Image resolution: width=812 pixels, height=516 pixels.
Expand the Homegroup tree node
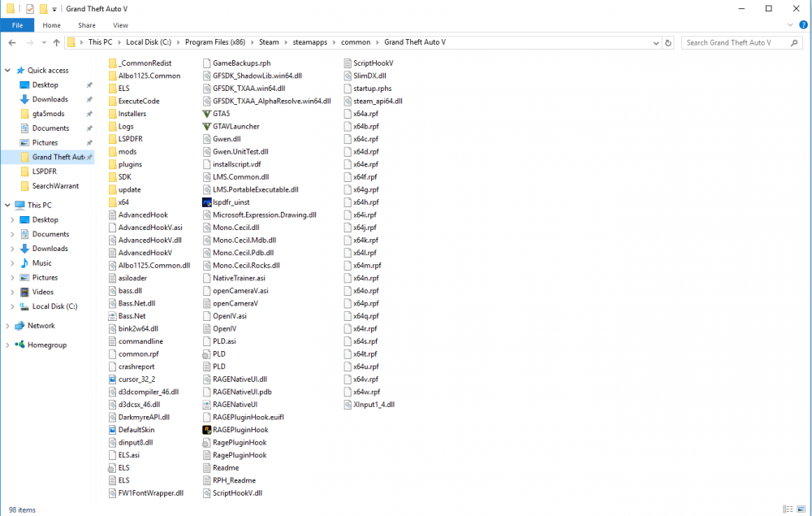point(8,345)
